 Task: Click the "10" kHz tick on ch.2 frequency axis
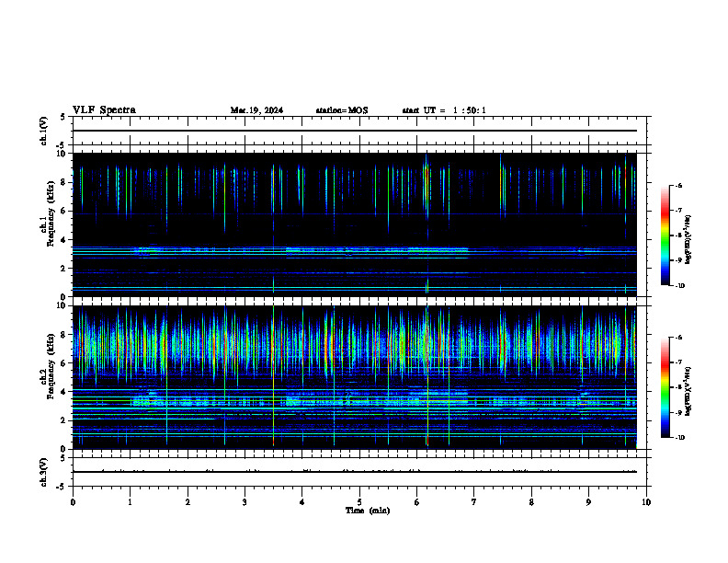62,305
